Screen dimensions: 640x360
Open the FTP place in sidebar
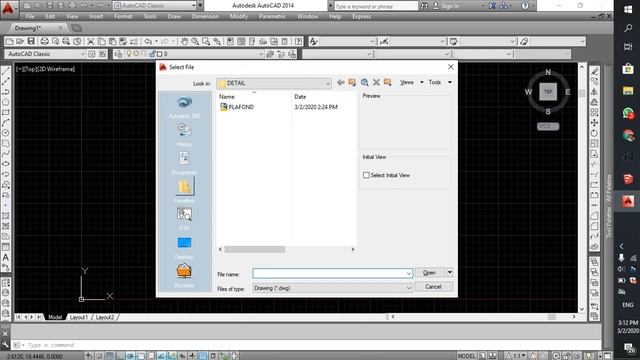(x=184, y=220)
